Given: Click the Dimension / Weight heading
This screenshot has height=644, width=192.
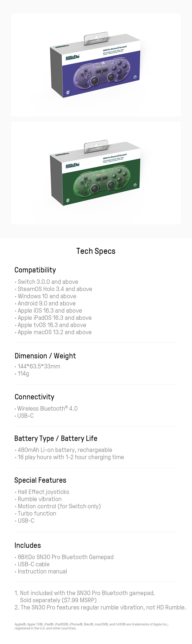Looking at the screenshot, I should point(45,356).
